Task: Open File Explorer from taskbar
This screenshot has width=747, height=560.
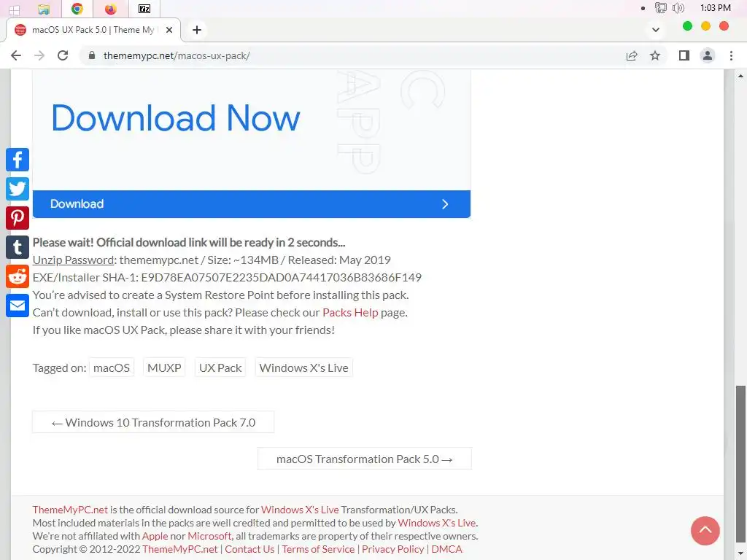Action: point(44,9)
